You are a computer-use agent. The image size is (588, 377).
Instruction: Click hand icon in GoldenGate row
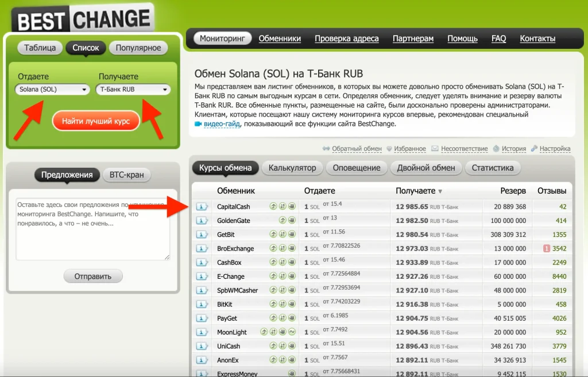(x=292, y=220)
